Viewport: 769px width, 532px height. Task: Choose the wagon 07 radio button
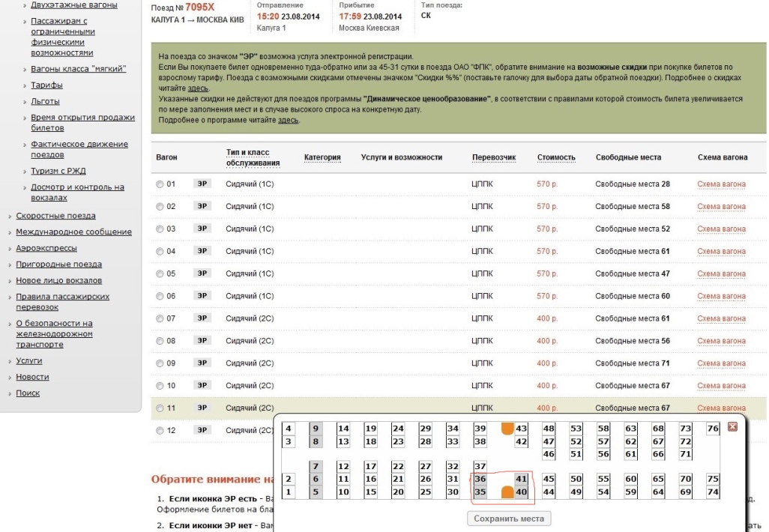point(160,319)
